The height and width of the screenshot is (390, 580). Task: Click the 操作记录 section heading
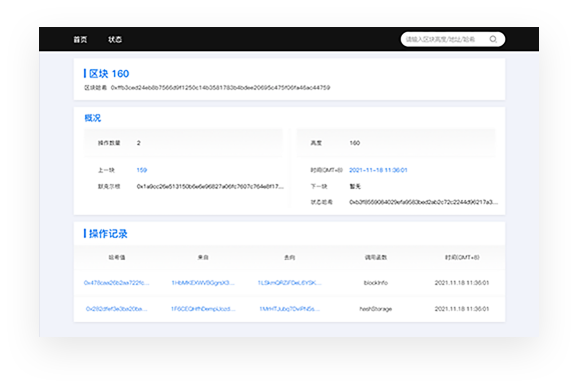(108, 233)
